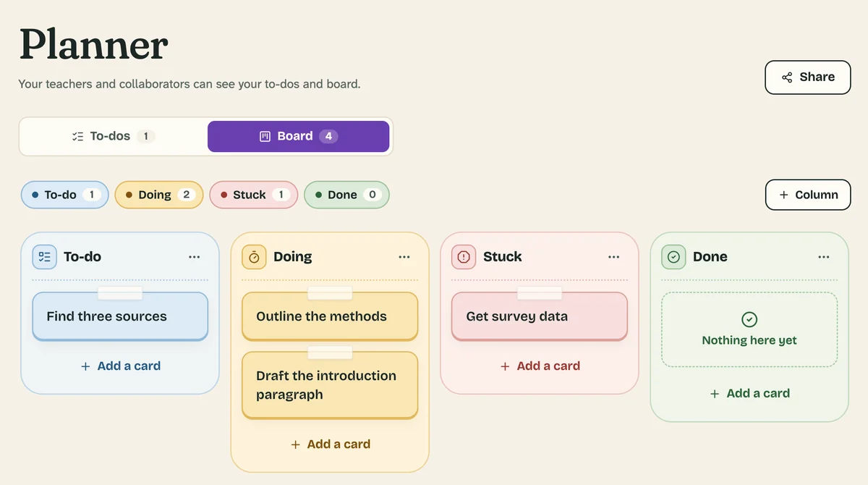Open the 'Find three sources' card
The height and width of the screenshot is (485, 868).
click(x=120, y=316)
